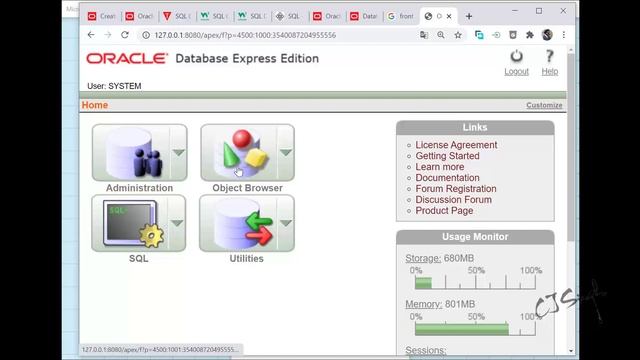
Task: Expand the Administration dropdown arrow
Action: coord(178,153)
